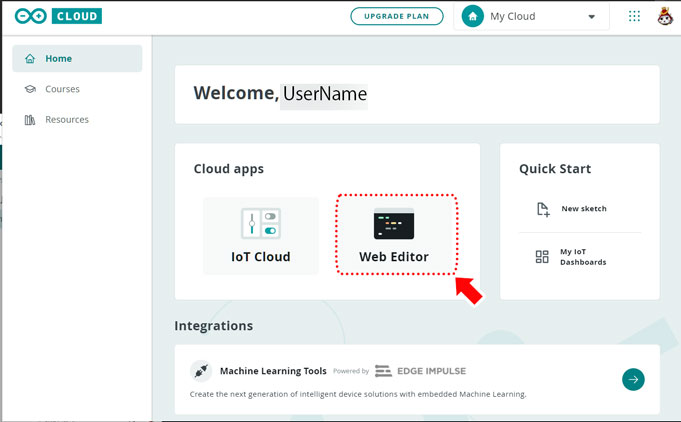Image resolution: width=681 pixels, height=422 pixels.
Task: Select Home in the sidebar
Action: pos(77,59)
